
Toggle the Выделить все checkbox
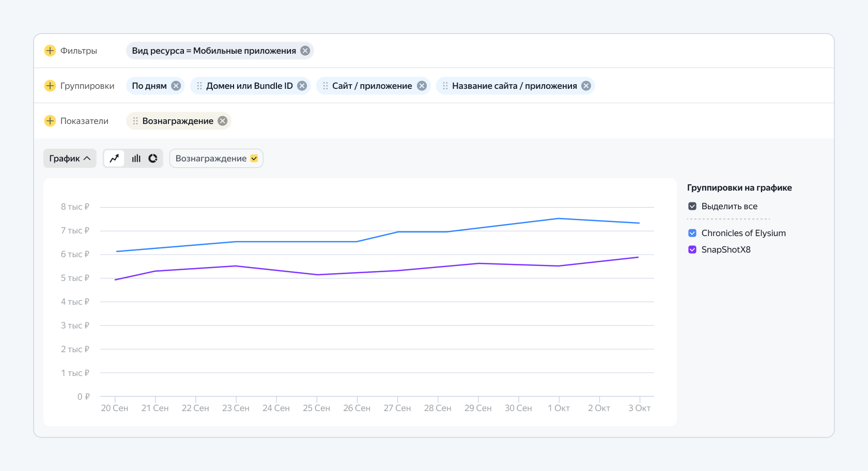[692, 206]
